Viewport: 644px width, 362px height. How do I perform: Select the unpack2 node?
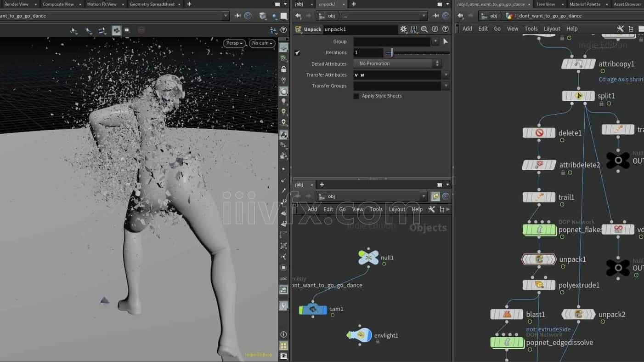(x=578, y=315)
